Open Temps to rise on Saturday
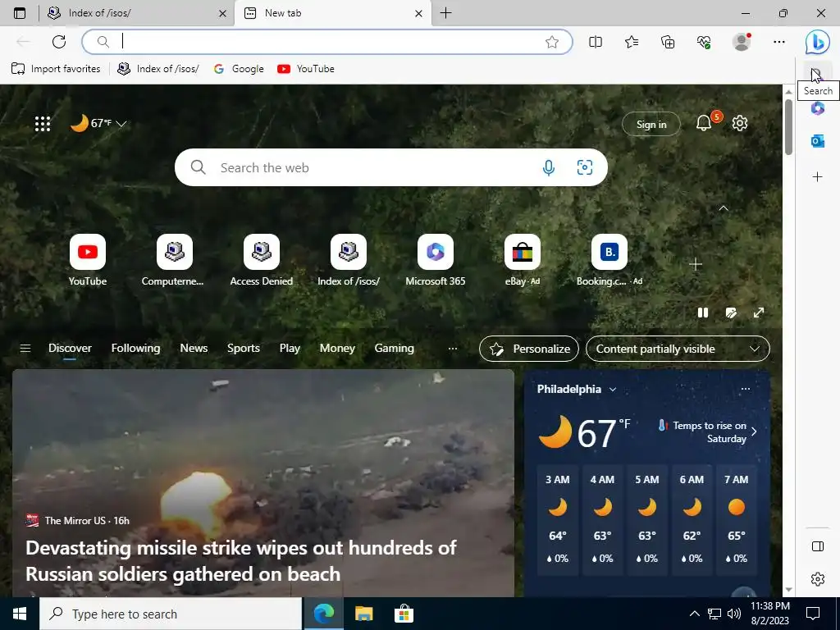Screen dimensions: 840x630 707,431
